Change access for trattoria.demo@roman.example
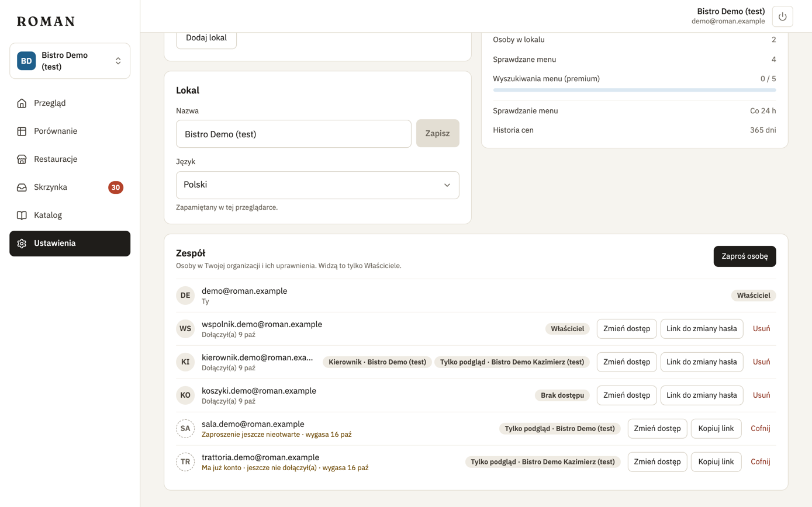Screen dimensions: 812x507 (x=658, y=462)
